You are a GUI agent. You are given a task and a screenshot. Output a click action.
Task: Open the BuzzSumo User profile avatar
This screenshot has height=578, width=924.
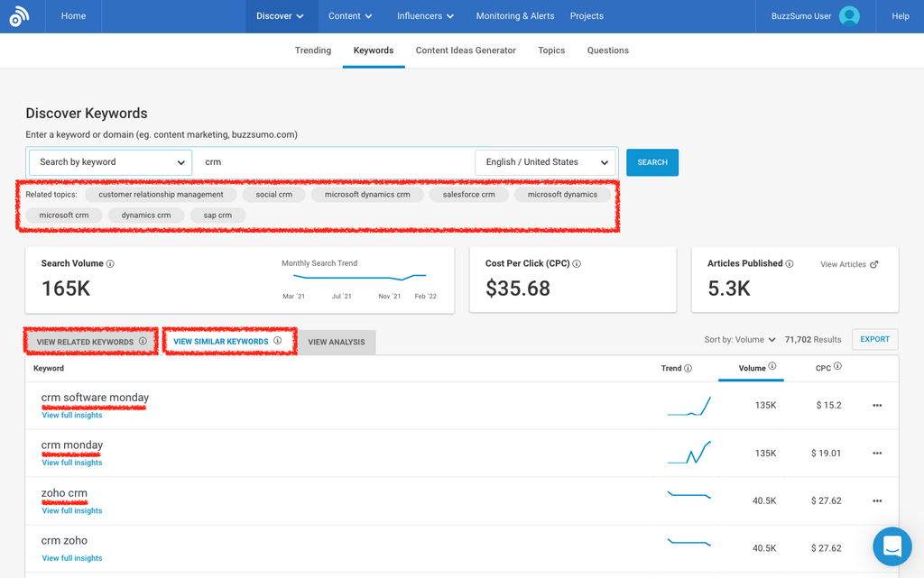pyautogui.click(x=849, y=16)
